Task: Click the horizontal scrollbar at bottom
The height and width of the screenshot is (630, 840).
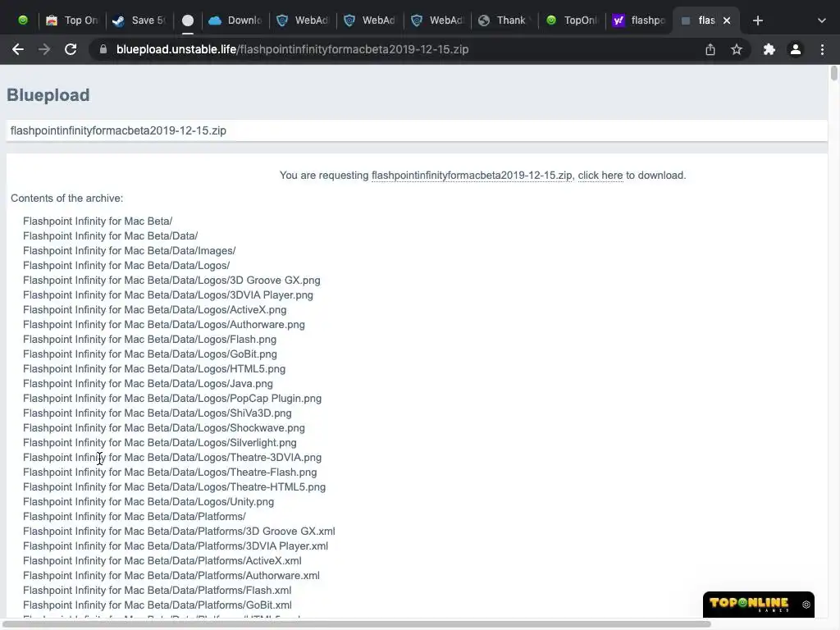Action: click(358, 624)
